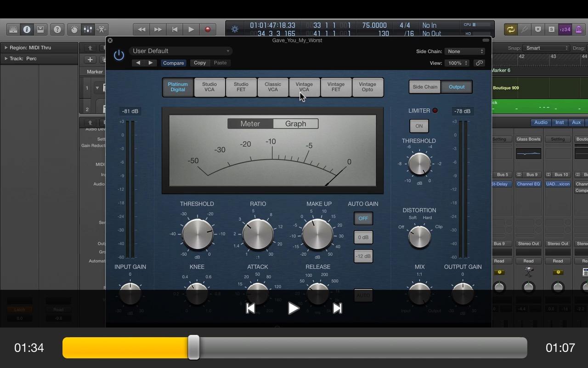
Task: Toggle the Compare button
Action: pos(173,63)
